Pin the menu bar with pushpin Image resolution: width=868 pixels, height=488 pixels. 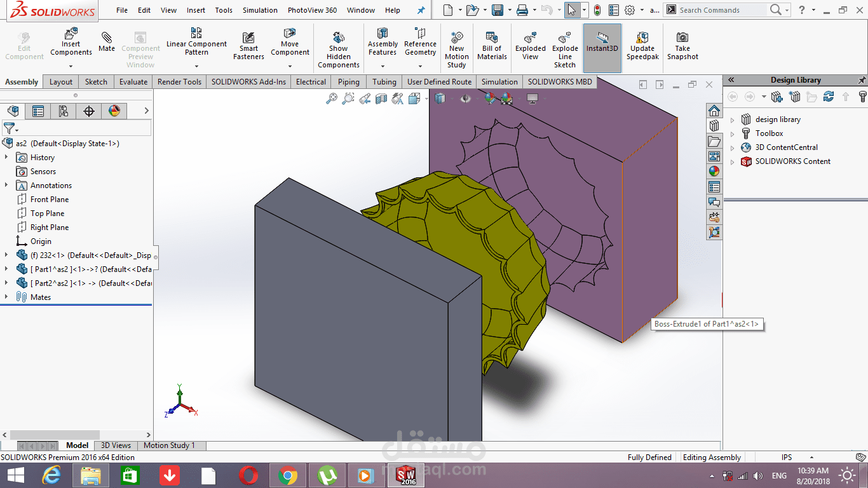tap(421, 10)
